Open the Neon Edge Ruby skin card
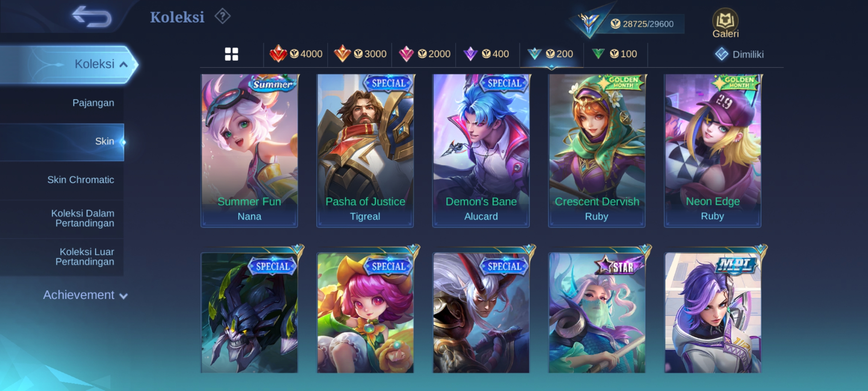868x391 pixels. [712, 151]
